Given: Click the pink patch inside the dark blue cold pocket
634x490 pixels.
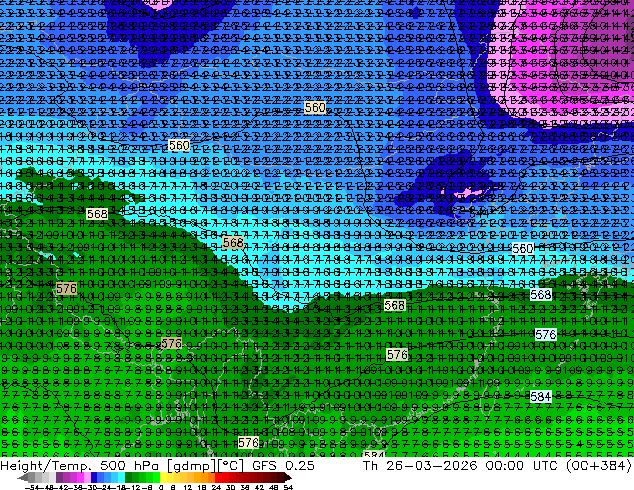Looking at the screenshot, I should [468, 193].
